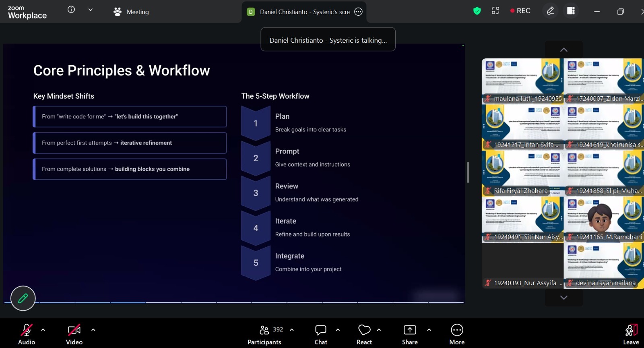Open the AI Companion sparkle icon
This screenshot has height=348, width=644.
495,11
